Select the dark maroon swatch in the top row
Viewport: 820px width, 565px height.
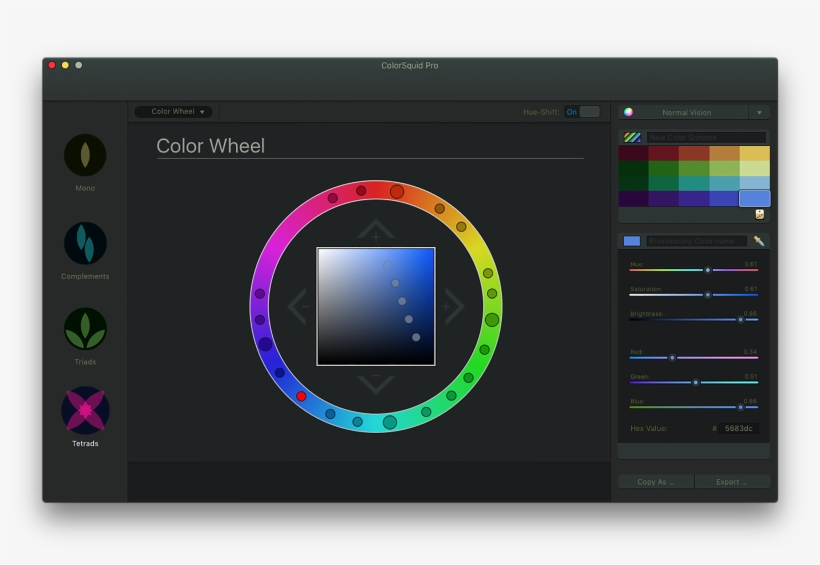[x=633, y=153]
